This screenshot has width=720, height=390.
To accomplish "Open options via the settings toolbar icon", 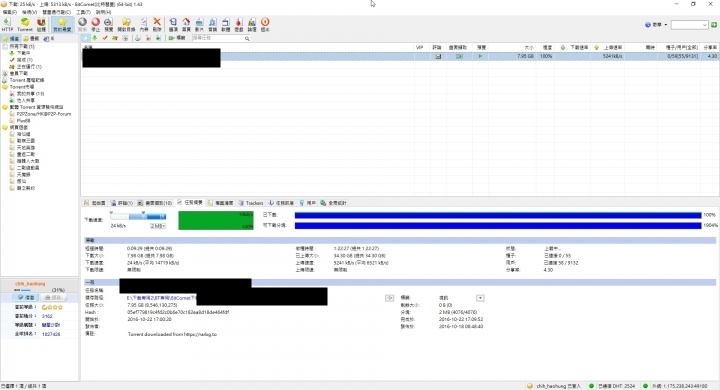I will 173,24.
